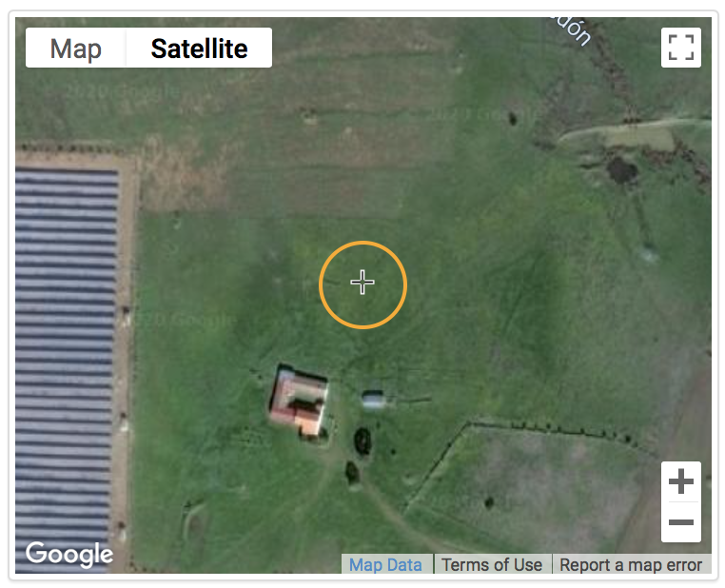The image size is (725, 588).
Task: Zoom out with the minus button
Action: coord(680,522)
